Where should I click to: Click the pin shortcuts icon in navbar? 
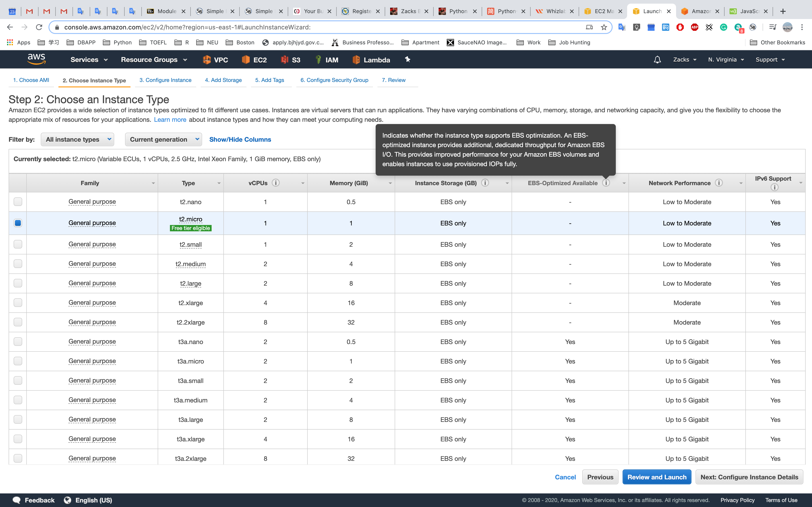click(x=407, y=59)
